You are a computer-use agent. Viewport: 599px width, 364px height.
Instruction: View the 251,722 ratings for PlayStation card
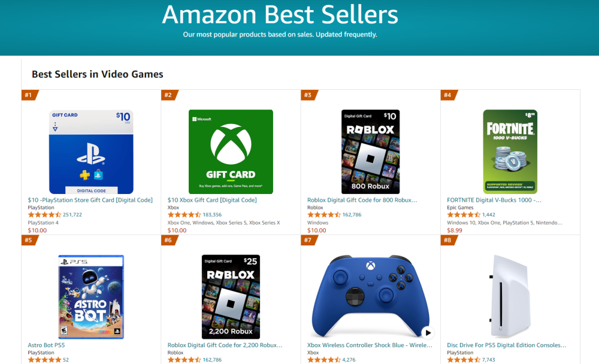pos(72,215)
